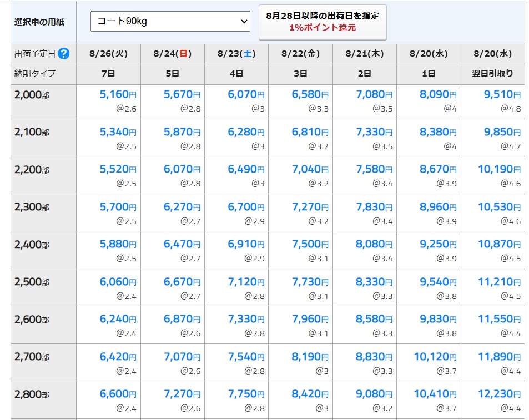Select 11,550円 for 2,600部 翌日引取り
The width and height of the screenshot is (529, 420).
(x=499, y=319)
